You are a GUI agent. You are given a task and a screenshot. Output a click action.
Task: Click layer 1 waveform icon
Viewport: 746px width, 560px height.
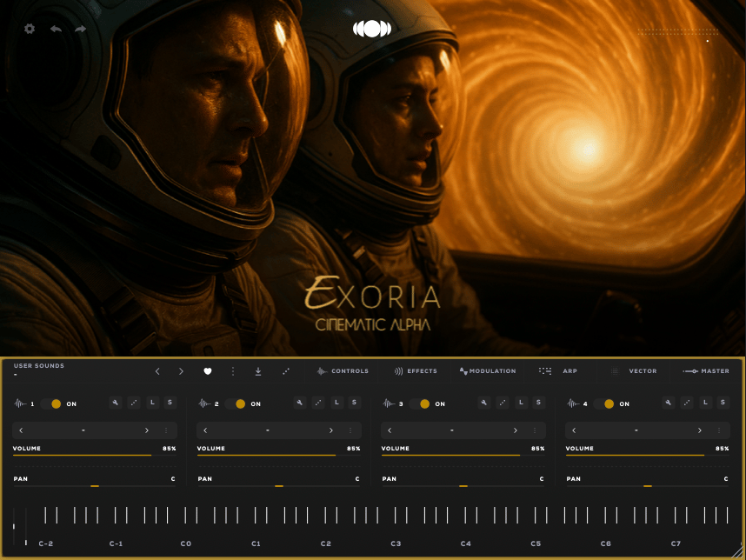20,403
